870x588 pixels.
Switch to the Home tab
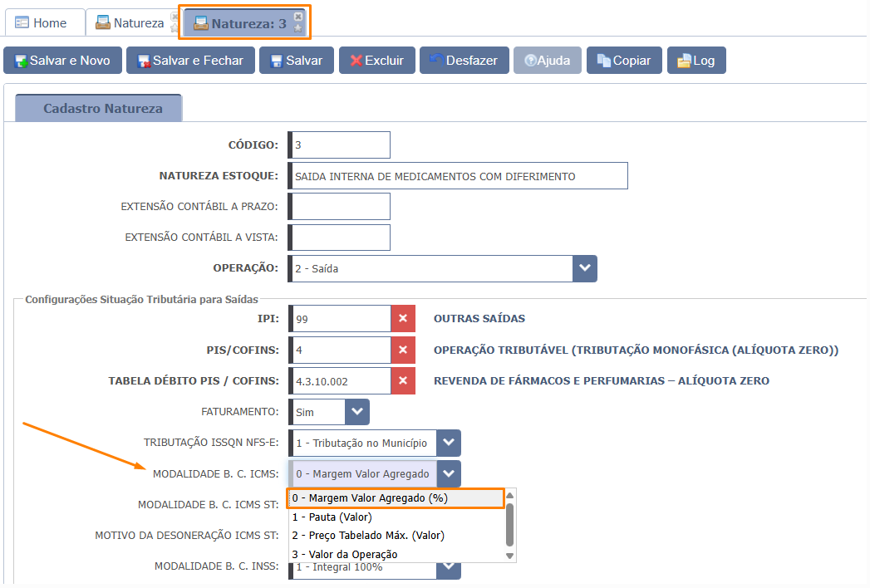tap(42, 22)
